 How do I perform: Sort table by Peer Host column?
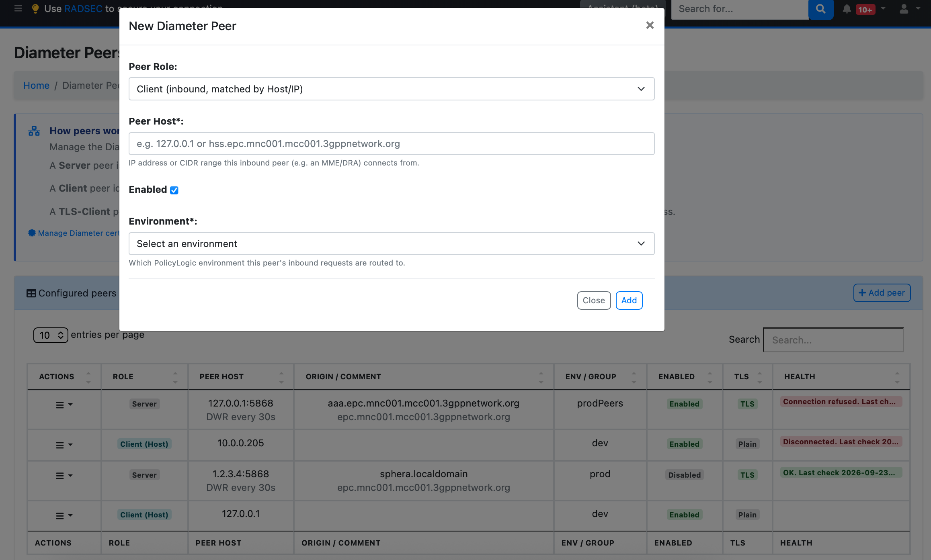241,377
